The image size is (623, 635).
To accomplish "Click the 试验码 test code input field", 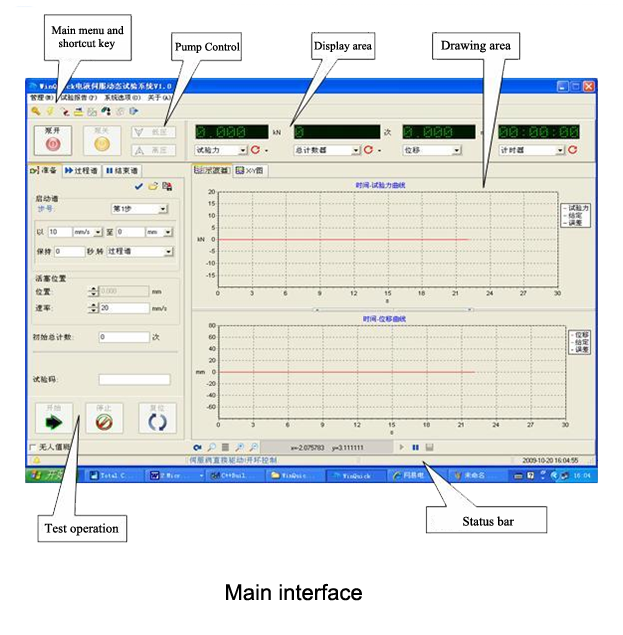I will [134, 379].
